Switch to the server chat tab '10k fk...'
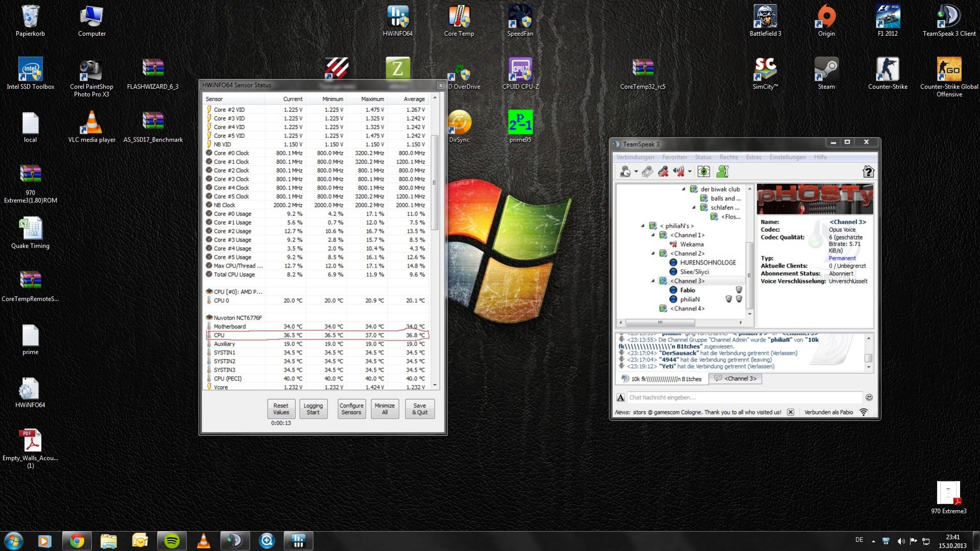This screenshot has width=980, height=551. pyautogui.click(x=662, y=379)
